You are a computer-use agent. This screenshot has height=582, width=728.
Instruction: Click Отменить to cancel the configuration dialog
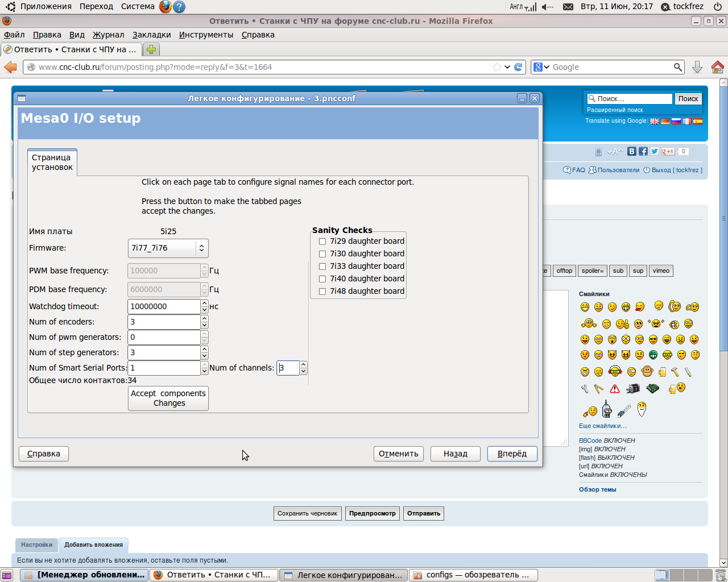(399, 454)
